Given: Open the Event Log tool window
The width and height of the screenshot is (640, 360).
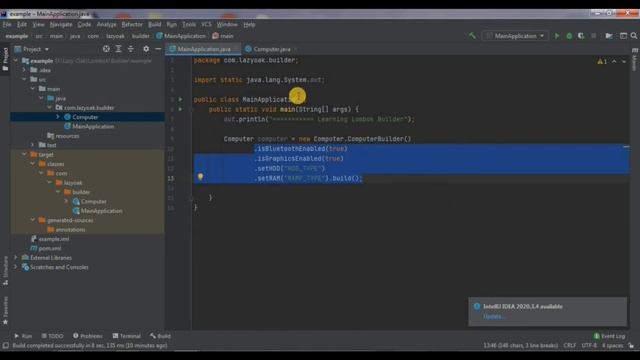Looking at the screenshot, I should pyautogui.click(x=609, y=336).
